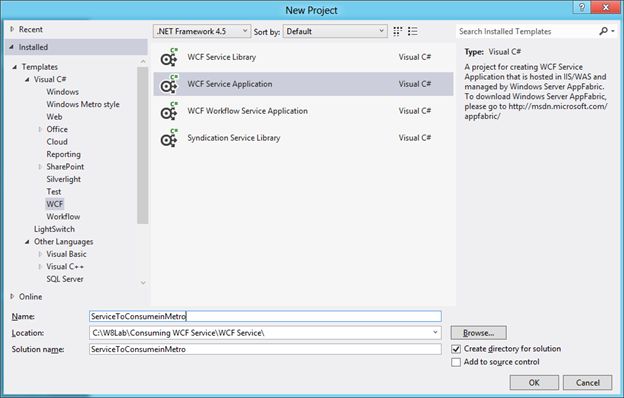624x398 pixels.
Task: Expand the Recent section
Action: click(x=12, y=29)
